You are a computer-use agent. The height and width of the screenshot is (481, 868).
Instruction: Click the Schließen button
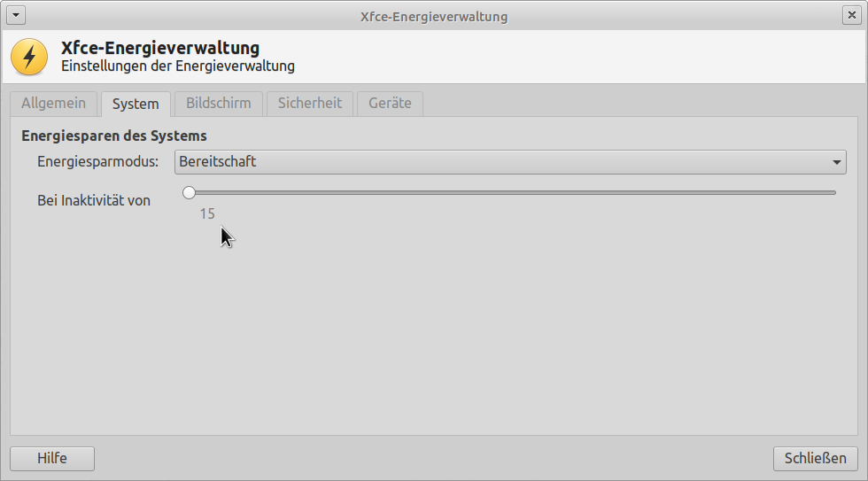coord(816,459)
